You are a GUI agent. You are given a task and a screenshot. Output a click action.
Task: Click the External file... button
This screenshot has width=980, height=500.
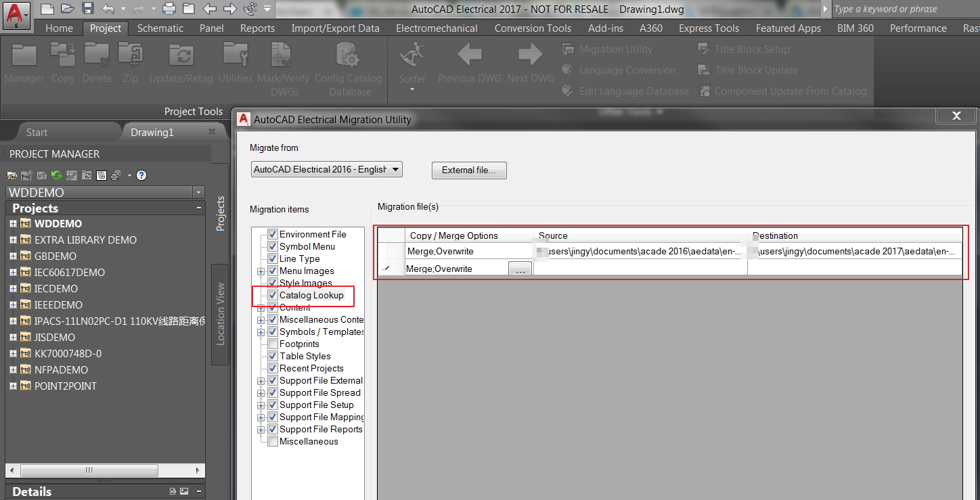point(469,170)
